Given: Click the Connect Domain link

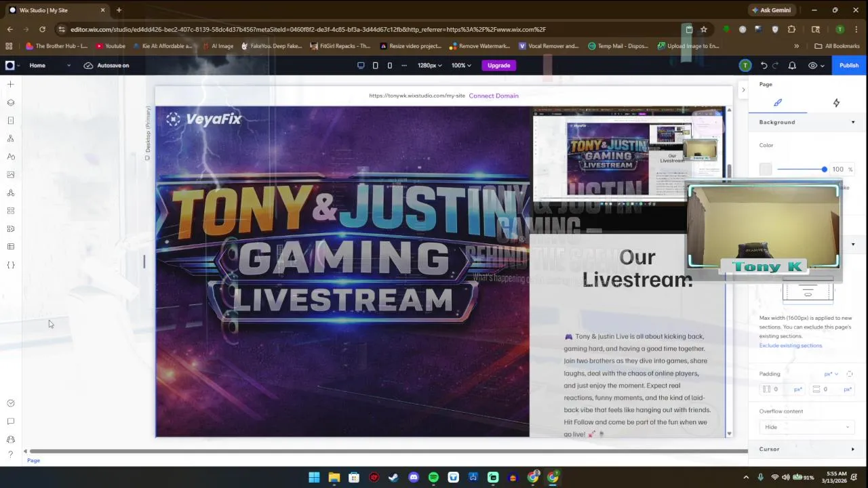Looking at the screenshot, I should (494, 96).
